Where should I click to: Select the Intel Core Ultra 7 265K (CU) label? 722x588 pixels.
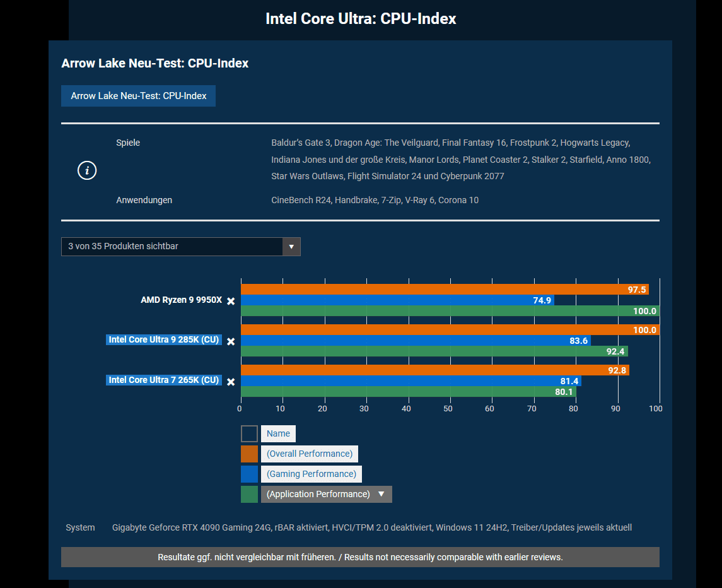tap(163, 380)
